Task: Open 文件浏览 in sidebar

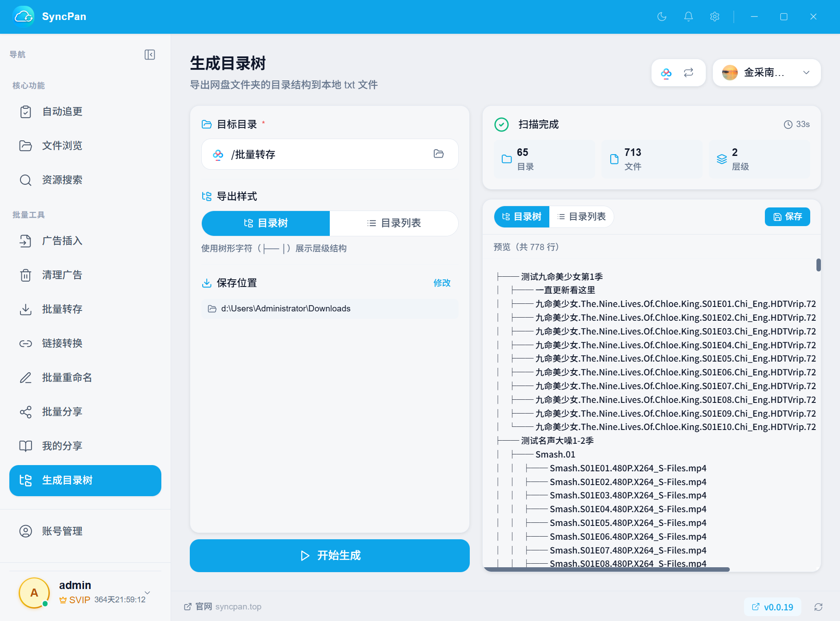Action: coord(85,146)
